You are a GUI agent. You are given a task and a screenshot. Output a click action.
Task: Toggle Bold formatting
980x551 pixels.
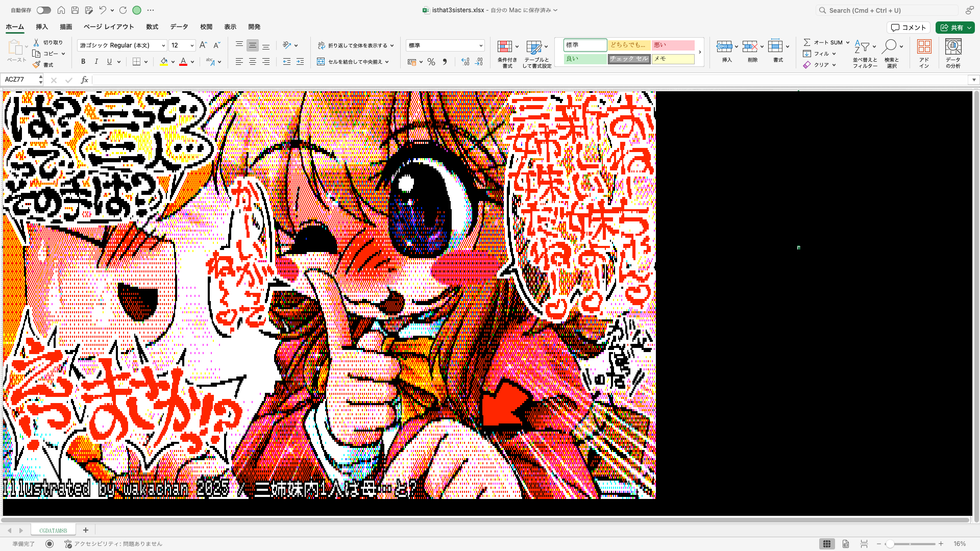coord(83,62)
